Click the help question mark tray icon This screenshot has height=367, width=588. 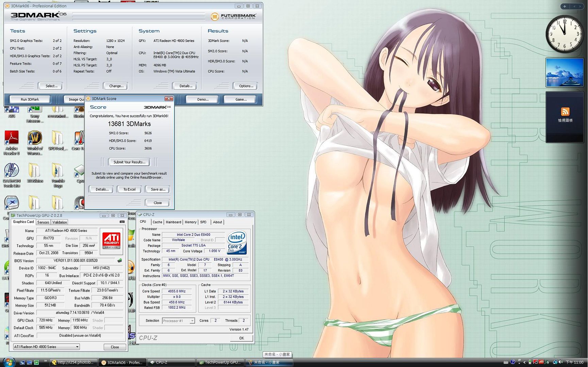pos(513,362)
